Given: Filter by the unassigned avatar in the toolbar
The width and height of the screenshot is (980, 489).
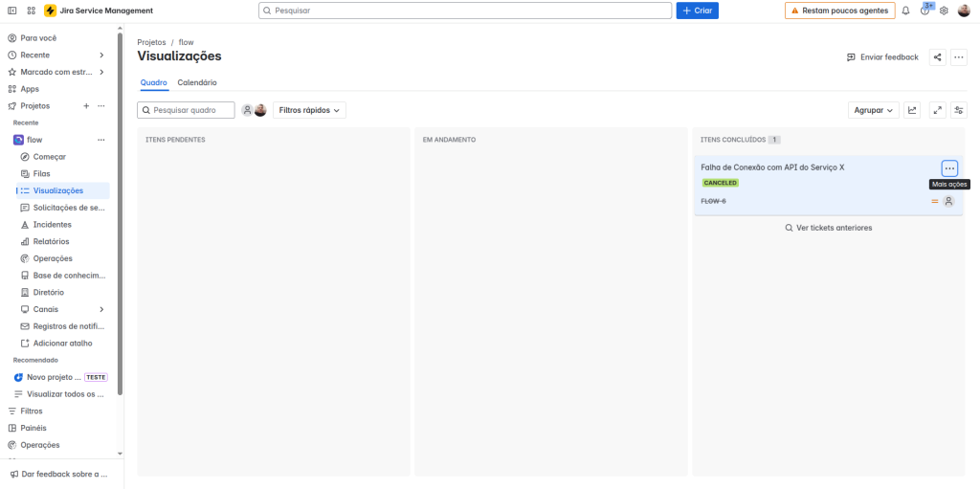Looking at the screenshot, I should click(247, 110).
